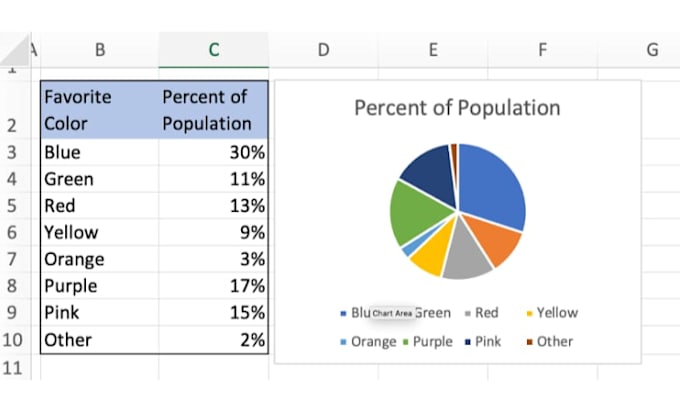Click the yellow pie slice
This screenshot has height=411, width=680.
[x=434, y=253]
